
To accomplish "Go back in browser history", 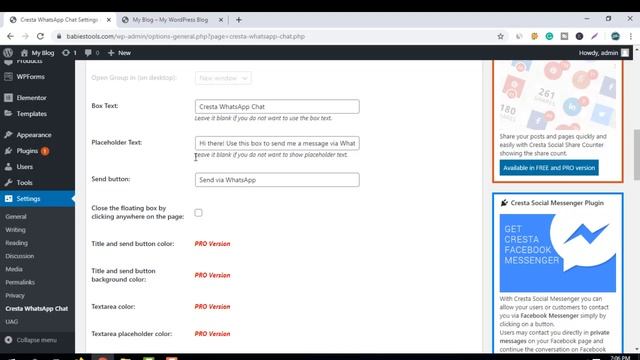I will coord(11,36).
